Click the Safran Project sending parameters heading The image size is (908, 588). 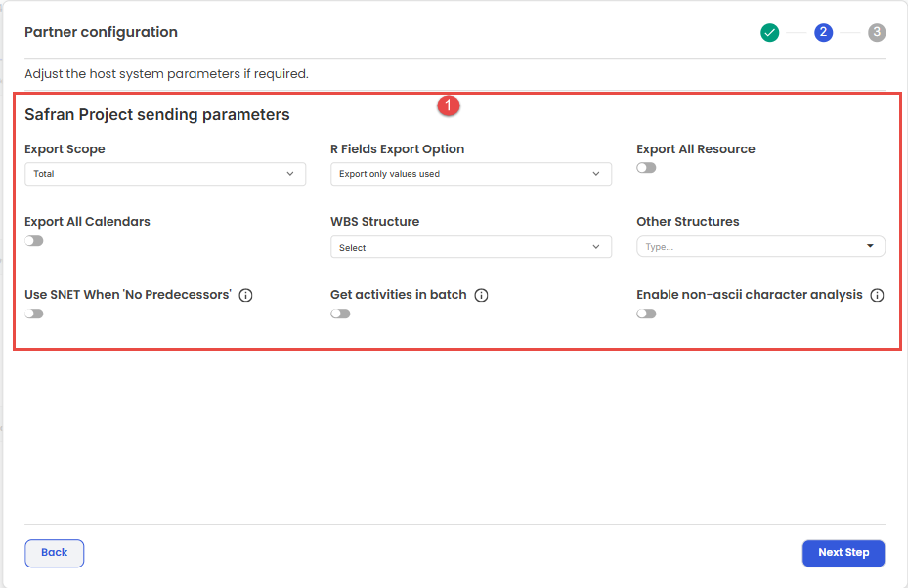click(157, 114)
